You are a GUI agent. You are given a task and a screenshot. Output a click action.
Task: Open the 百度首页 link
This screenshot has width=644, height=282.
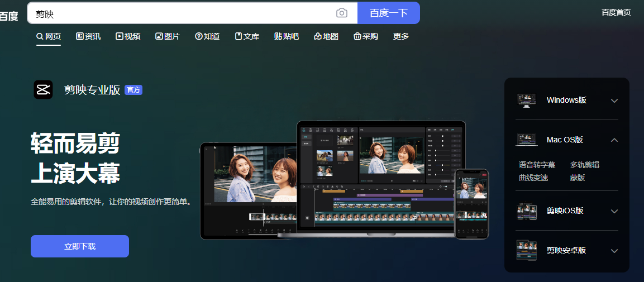[616, 12]
